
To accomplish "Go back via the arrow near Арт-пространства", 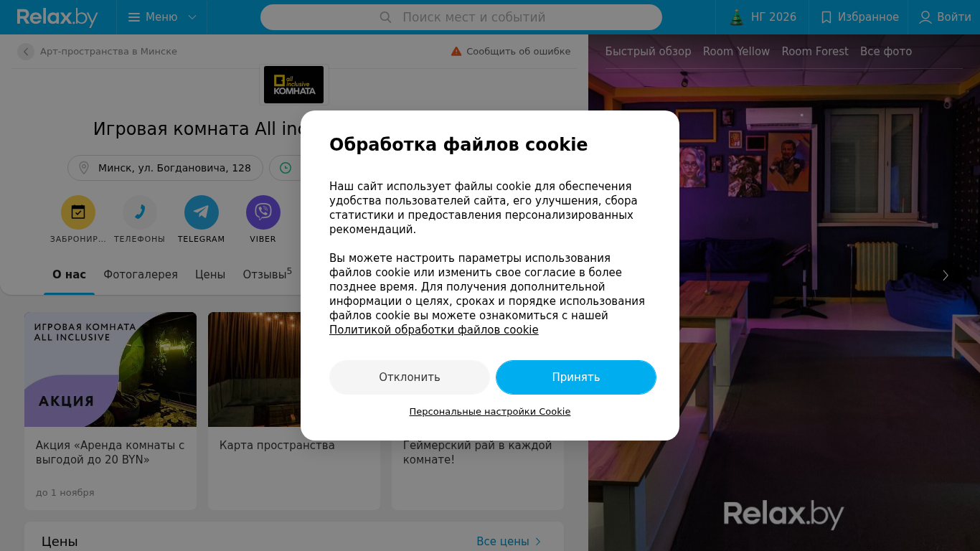I will point(26,52).
